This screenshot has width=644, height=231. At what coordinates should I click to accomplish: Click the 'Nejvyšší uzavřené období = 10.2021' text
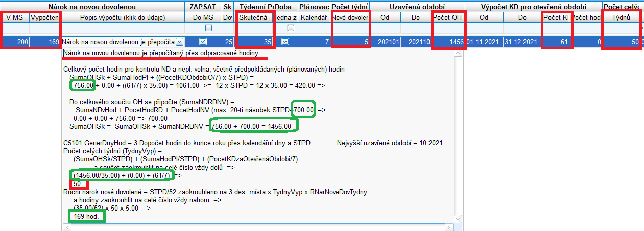coord(390,142)
